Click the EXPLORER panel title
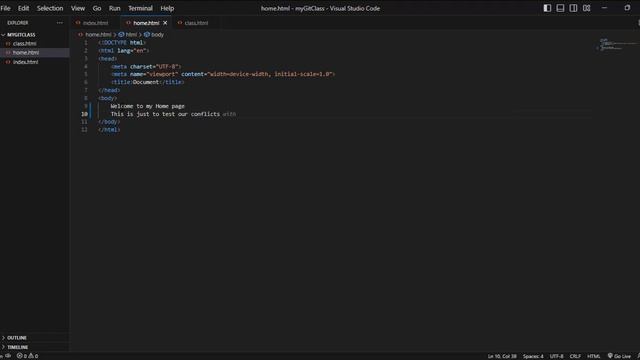Screen dimensions: 640x360 [18, 23]
